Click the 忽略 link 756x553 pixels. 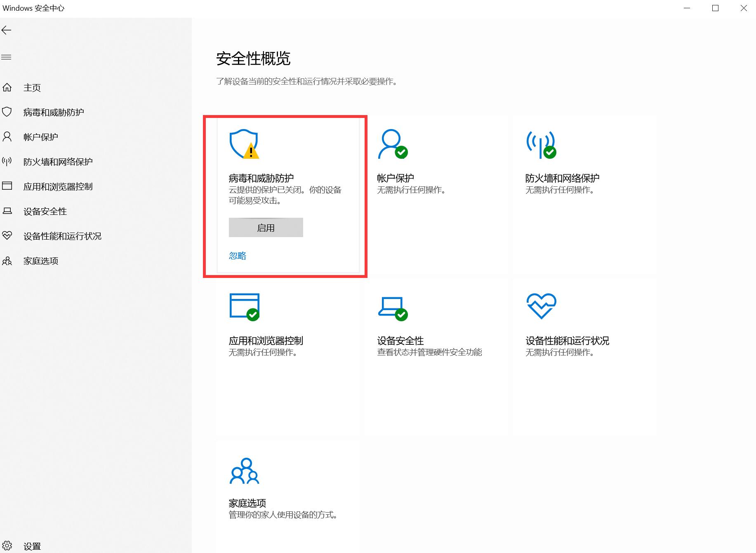(238, 256)
